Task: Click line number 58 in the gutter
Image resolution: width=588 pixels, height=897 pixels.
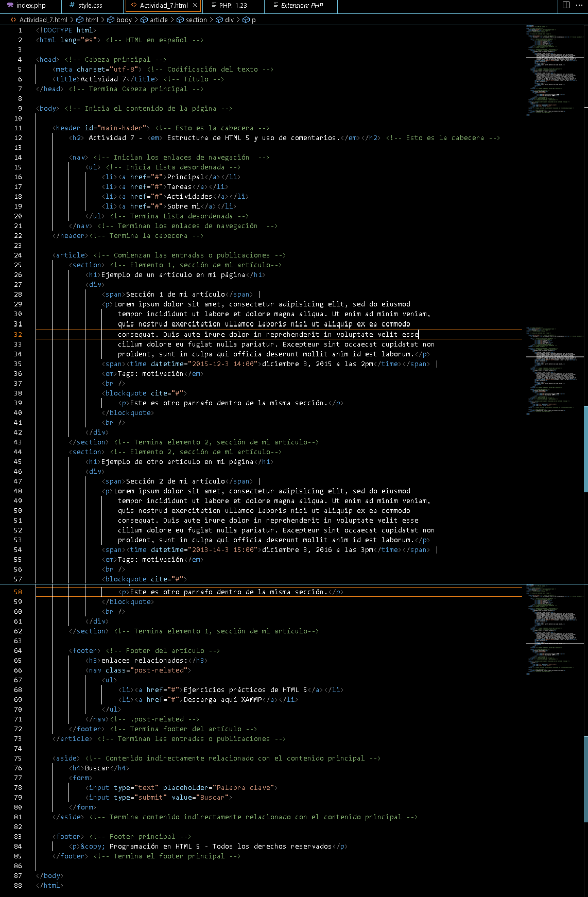Action: pyautogui.click(x=18, y=592)
